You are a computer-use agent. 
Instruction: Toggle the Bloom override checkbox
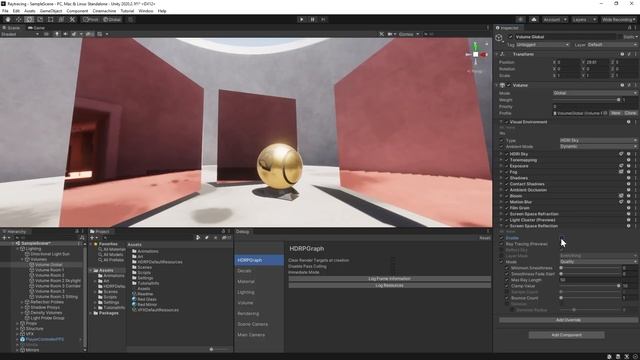coord(507,196)
